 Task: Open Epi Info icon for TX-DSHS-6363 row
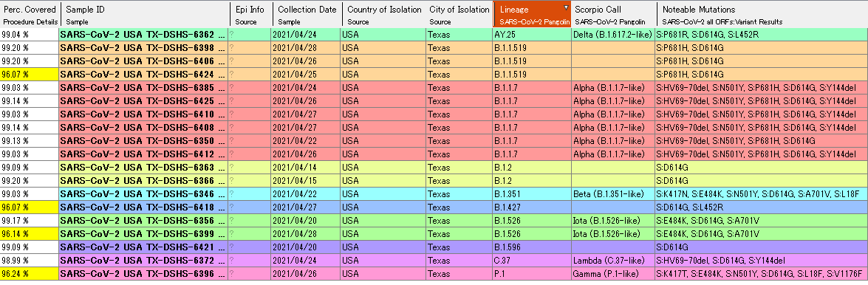(231, 167)
